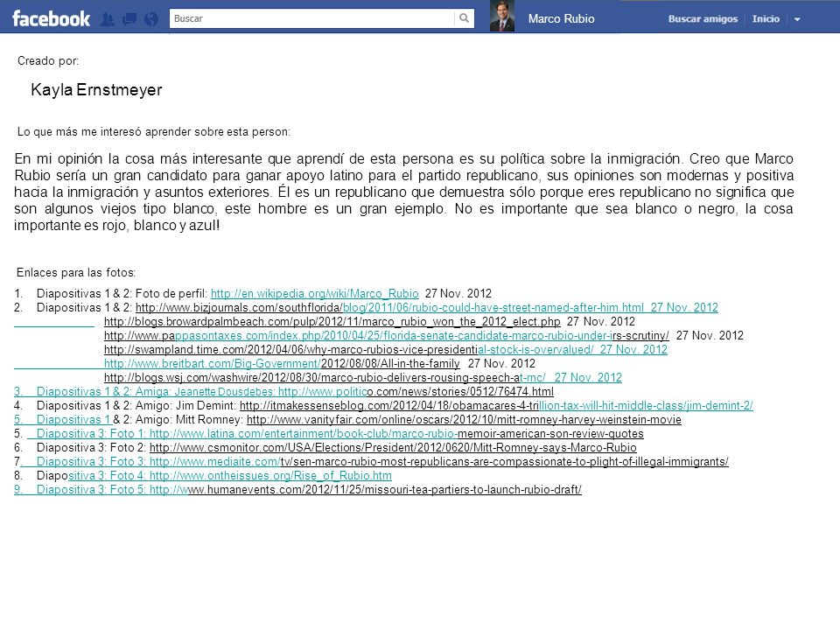840x630 pixels.
Task: Click Marco Rubio profile thumbnail
Action: 502,16
